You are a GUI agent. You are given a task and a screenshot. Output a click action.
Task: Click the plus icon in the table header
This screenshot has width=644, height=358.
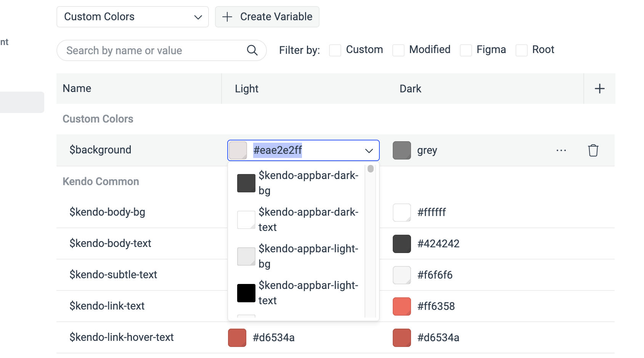coord(599,88)
